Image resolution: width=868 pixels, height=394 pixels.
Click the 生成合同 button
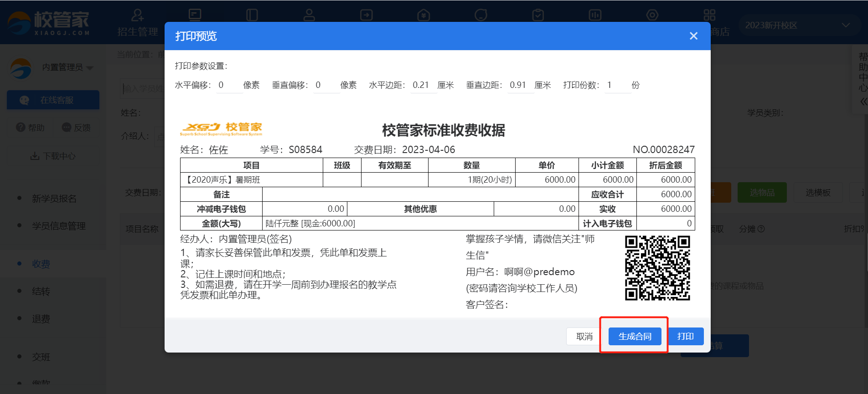click(635, 336)
